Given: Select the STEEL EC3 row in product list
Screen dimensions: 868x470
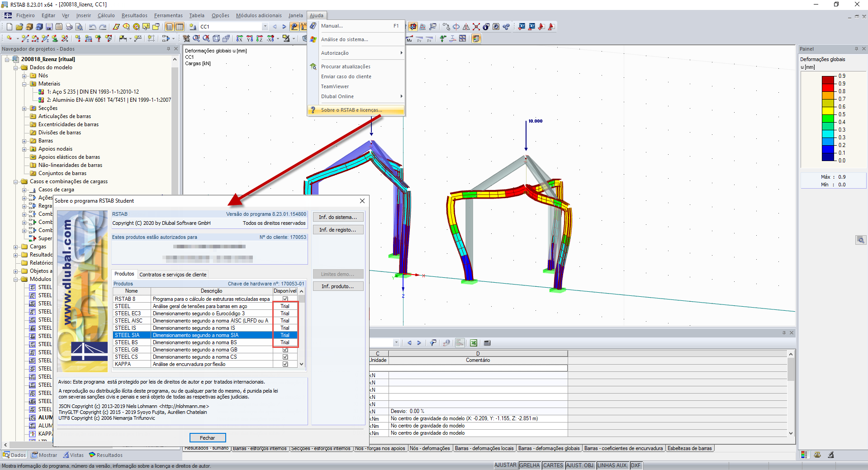Looking at the screenshot, I should pyautogui.click(x=205, y=313).
